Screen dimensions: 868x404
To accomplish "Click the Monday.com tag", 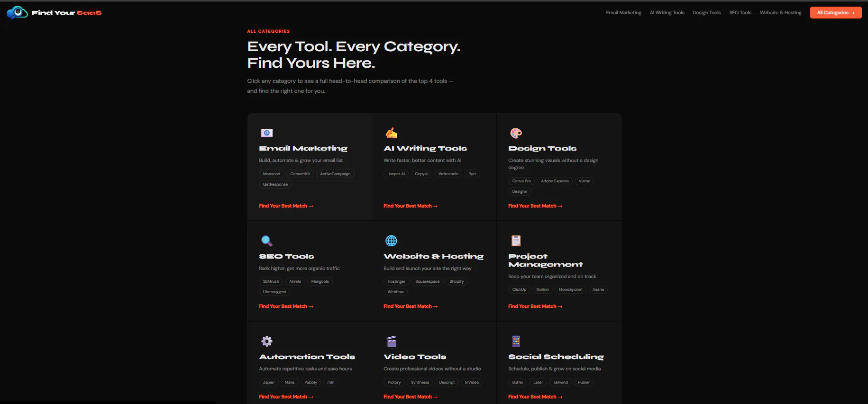I will click(x=571, y=289).
